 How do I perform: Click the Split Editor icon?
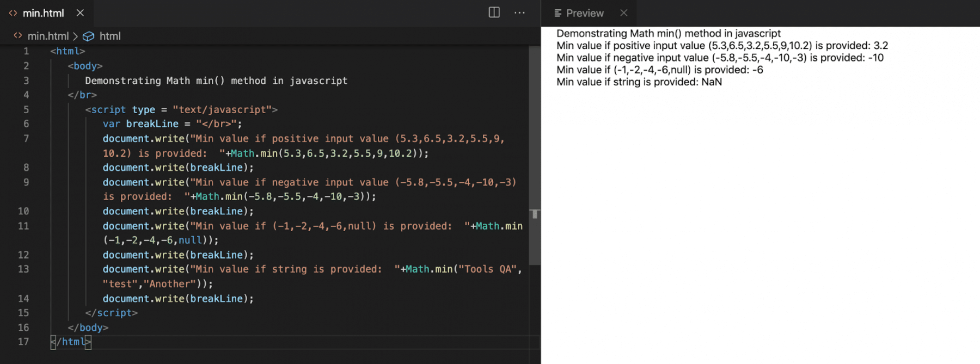click(494, 13)
